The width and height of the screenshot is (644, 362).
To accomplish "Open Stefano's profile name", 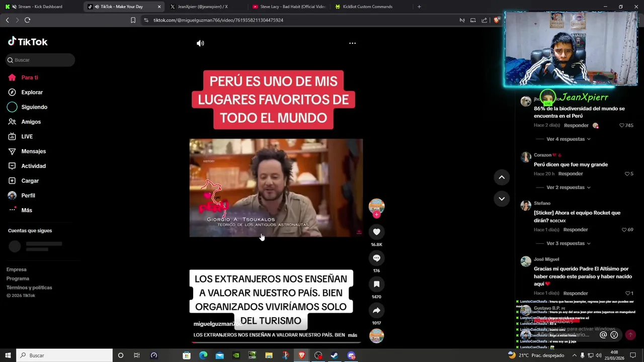I will 542,203.
